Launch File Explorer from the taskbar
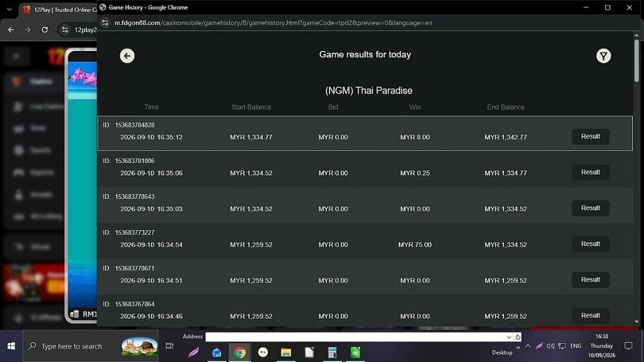The image size is (644, 362). click(286, 352)
